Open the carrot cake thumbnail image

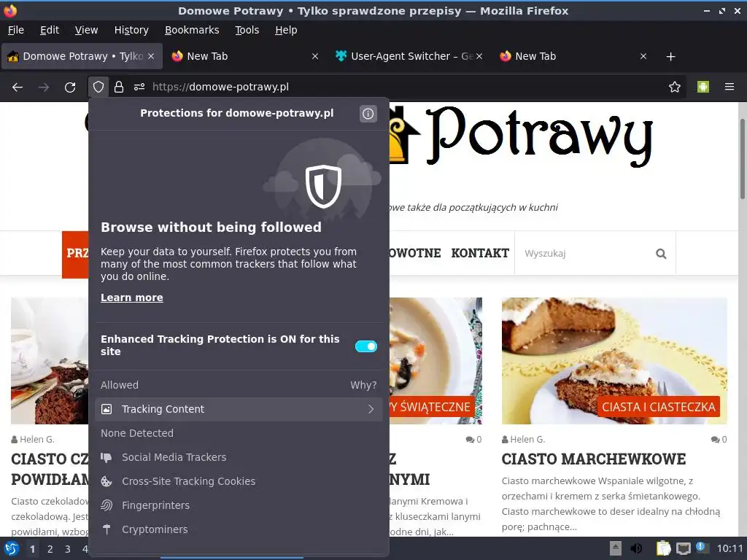coord(614,360)
